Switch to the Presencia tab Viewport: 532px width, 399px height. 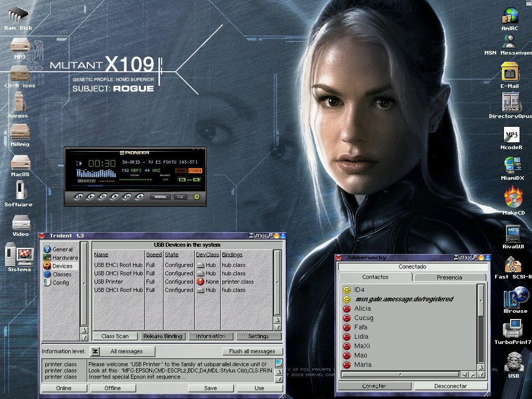coord(449,277)
